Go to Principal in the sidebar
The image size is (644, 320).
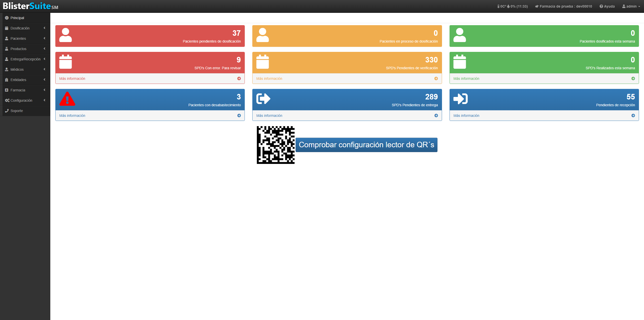click(17, 18)
